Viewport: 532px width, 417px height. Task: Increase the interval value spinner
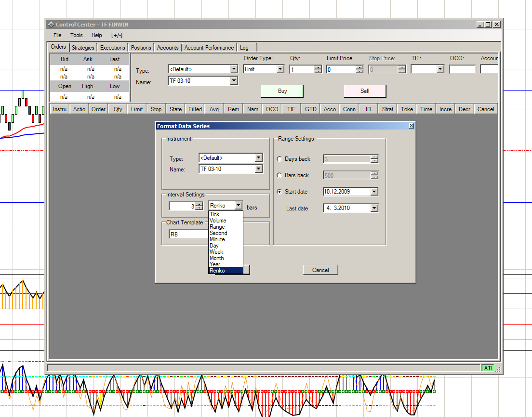(x=199, y=204)
